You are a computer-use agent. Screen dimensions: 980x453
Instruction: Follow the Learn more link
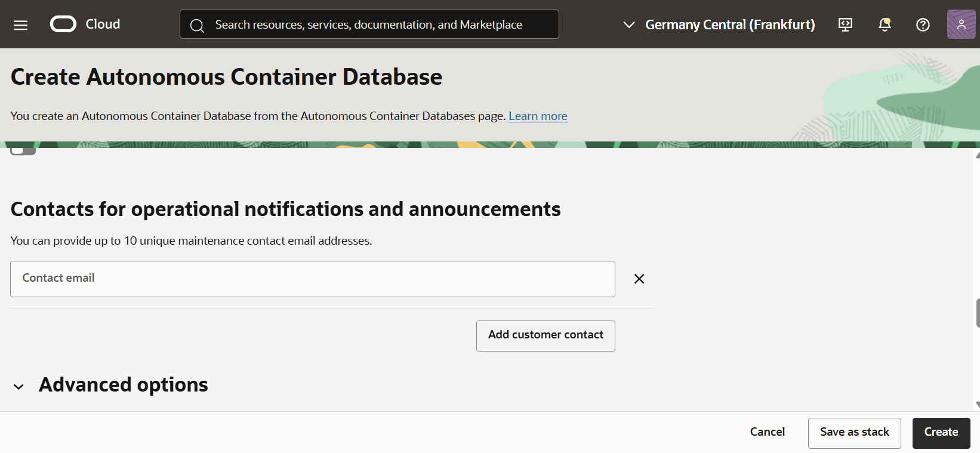click(538, 116)
